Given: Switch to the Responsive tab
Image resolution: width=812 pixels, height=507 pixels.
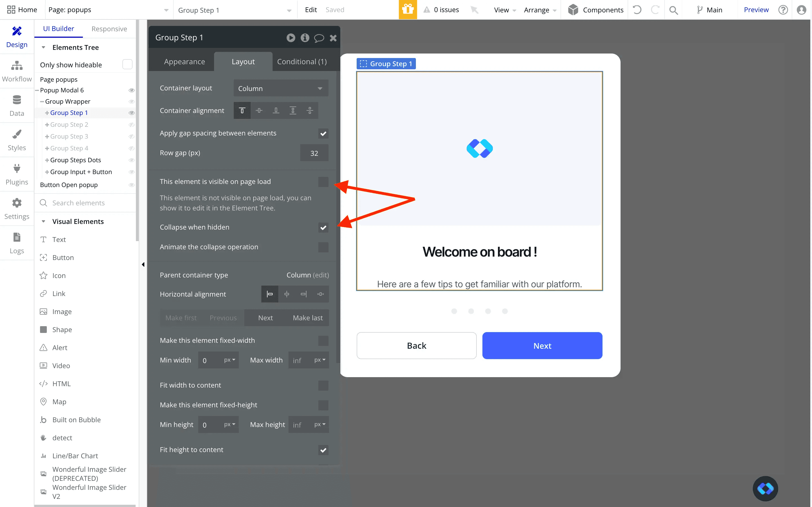Looking at the screenshot, I should [x=109, y=29].
